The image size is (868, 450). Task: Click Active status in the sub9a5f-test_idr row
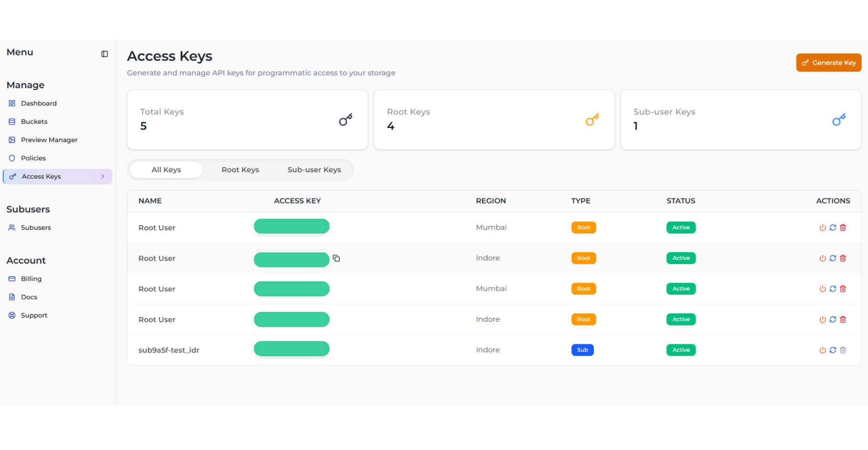(681, 350)
